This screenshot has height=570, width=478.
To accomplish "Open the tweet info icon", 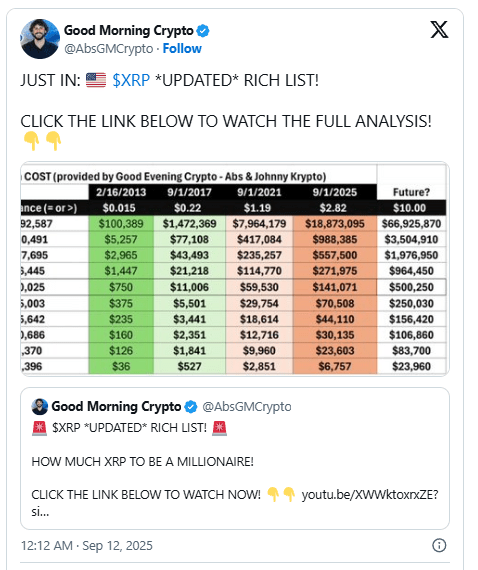I will (x=439, y=545).
